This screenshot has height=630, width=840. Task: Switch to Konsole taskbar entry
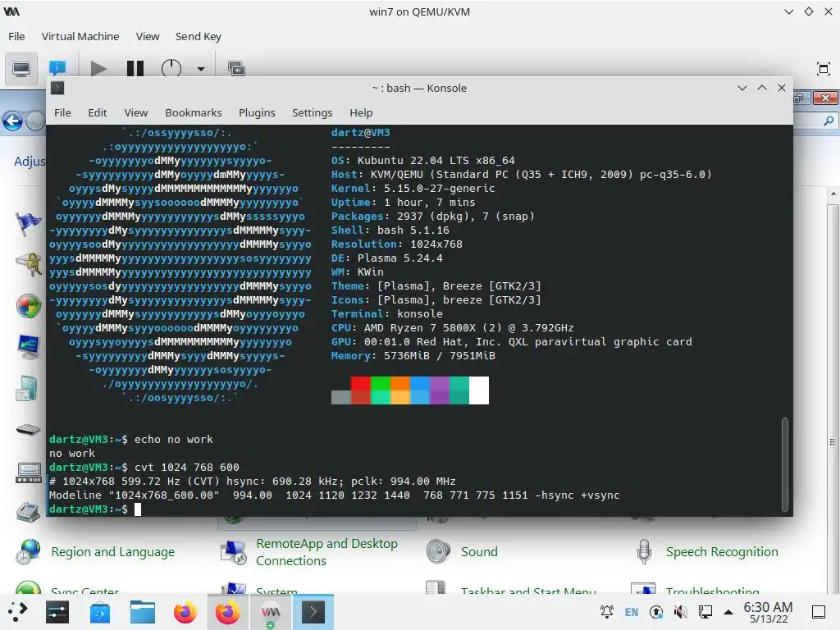(x=313, y=612)
